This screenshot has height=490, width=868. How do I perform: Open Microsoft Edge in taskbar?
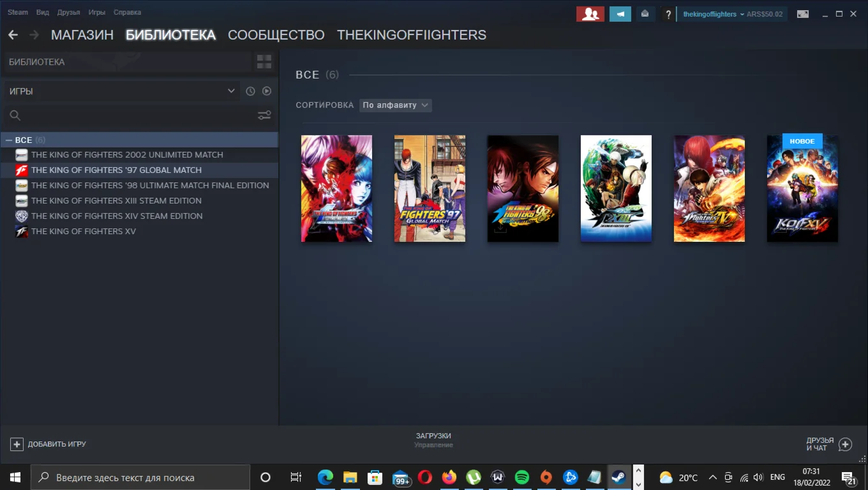[x=325, y=477]
